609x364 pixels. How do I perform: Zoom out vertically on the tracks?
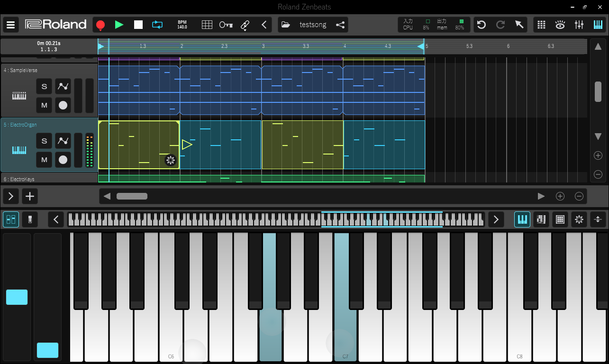598,174
